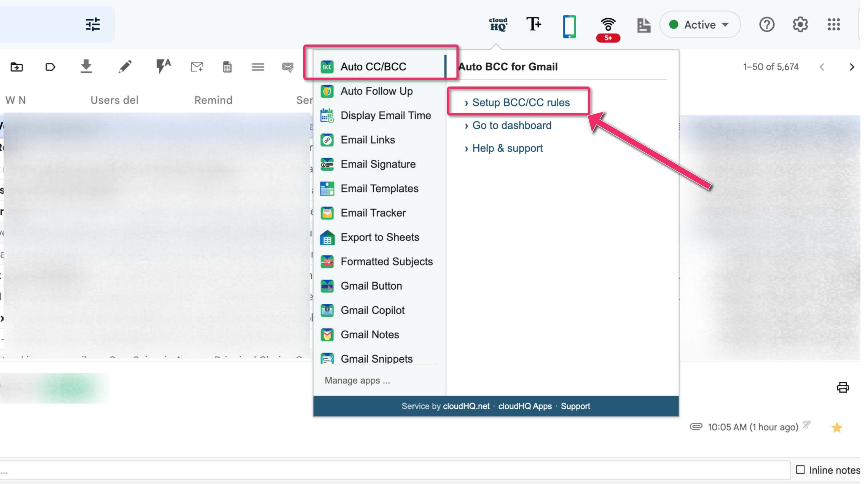Open cloudHQ Apps footer link
868x484 pixels.
pyautogui.click(x=525, y=406)
